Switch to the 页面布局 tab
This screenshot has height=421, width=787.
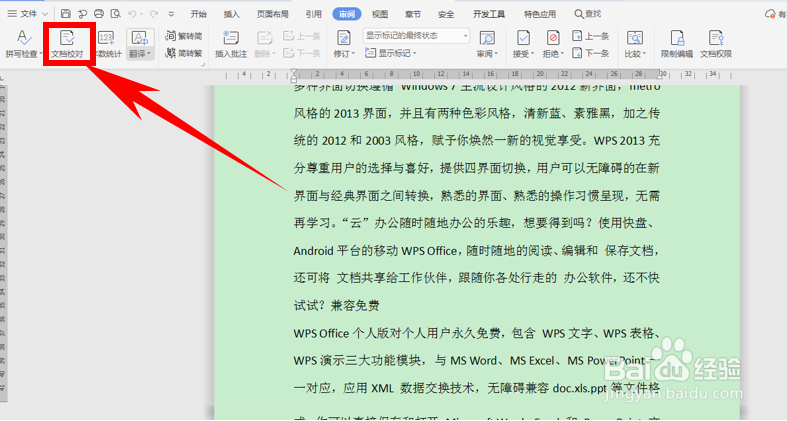point(273,14)
